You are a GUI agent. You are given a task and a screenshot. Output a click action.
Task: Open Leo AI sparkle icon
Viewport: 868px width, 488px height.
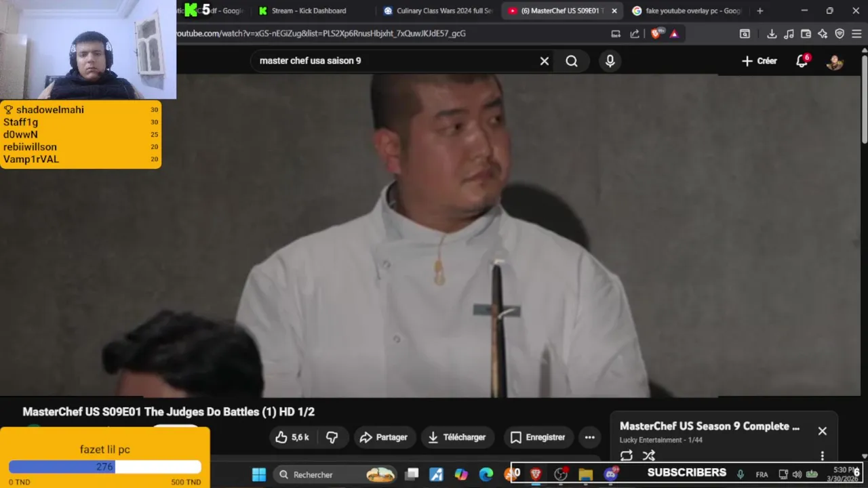[x=823, y=34]
